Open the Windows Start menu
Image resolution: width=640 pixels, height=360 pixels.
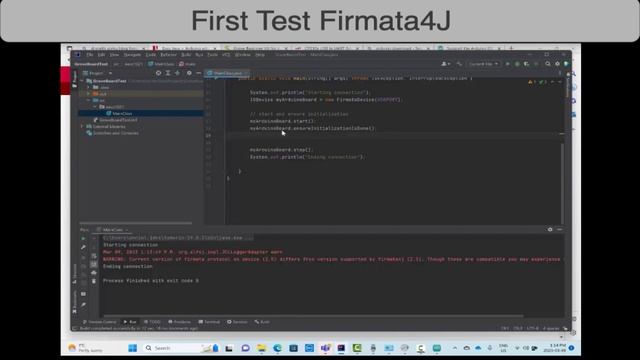pyautogui.click(x=133, y=348)
